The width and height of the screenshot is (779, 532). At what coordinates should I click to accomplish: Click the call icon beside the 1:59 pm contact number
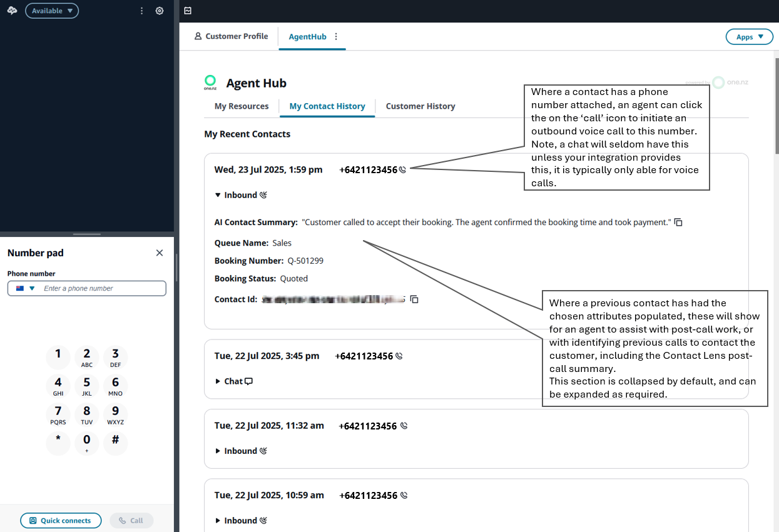point(402,169)
